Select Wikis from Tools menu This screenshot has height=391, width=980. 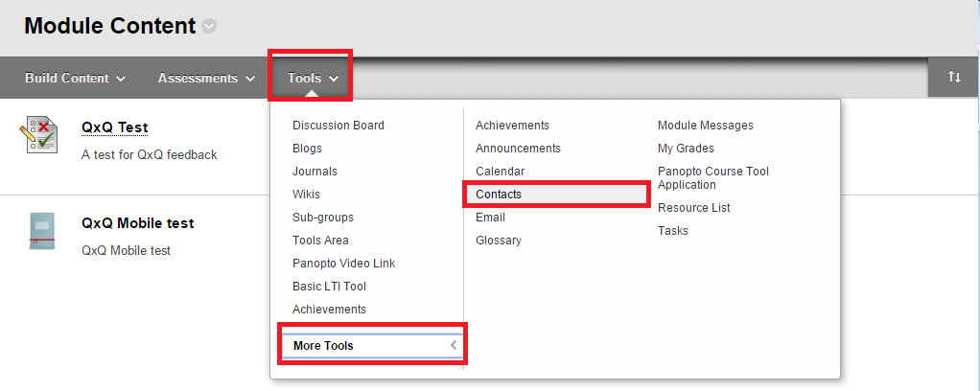(306, 195)
